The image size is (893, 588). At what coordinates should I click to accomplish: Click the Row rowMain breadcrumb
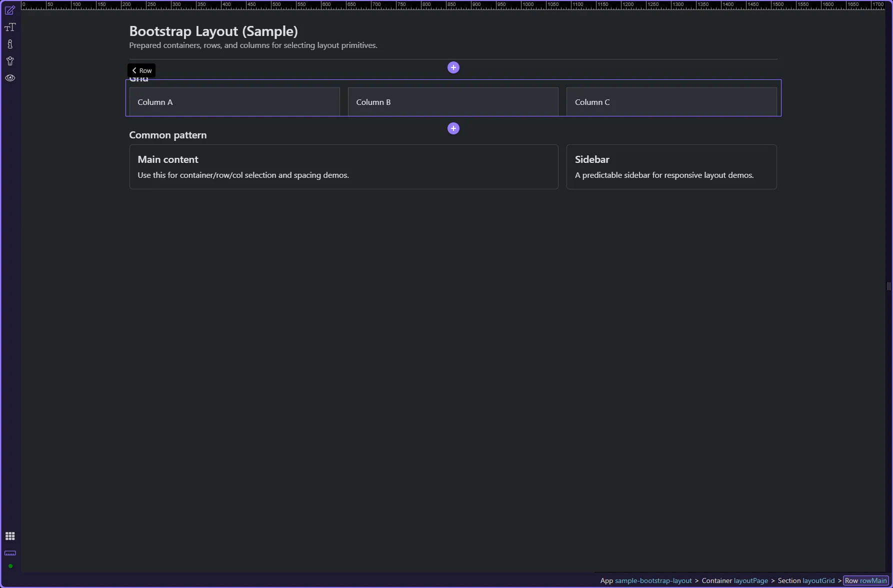(x=865, y=581)
